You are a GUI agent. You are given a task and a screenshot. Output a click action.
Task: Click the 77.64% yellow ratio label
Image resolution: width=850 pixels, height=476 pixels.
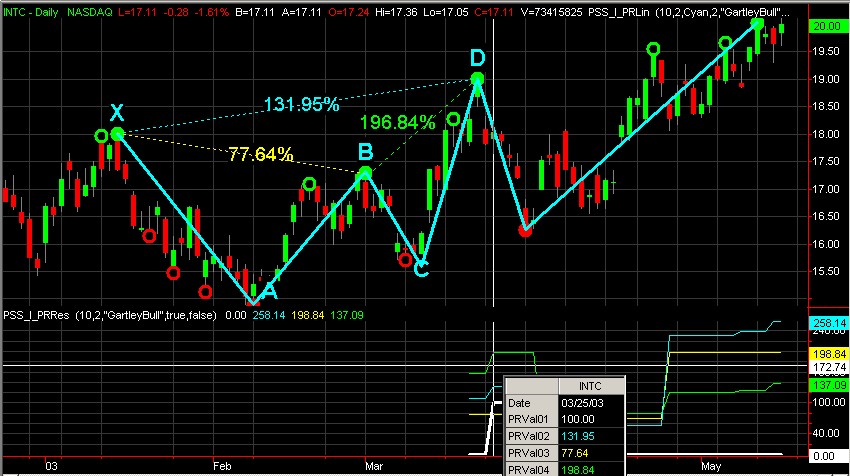[x=261, y=155]
